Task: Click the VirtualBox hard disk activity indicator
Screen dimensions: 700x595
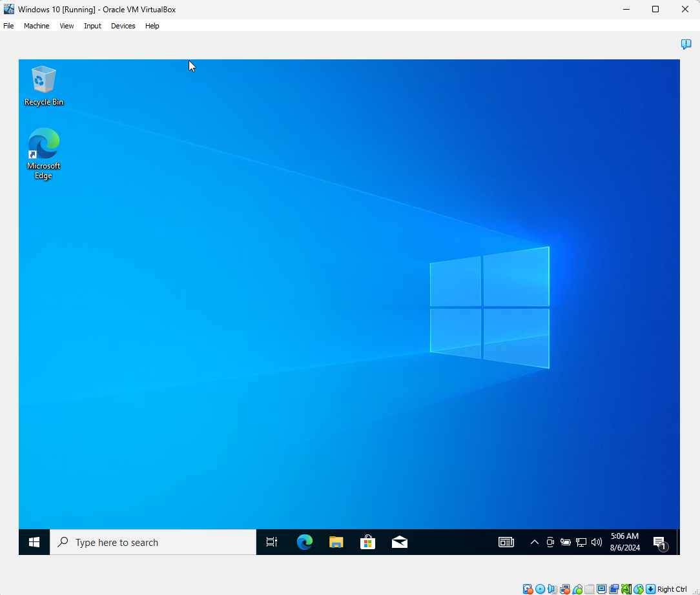Action: (x=528, y=589)
